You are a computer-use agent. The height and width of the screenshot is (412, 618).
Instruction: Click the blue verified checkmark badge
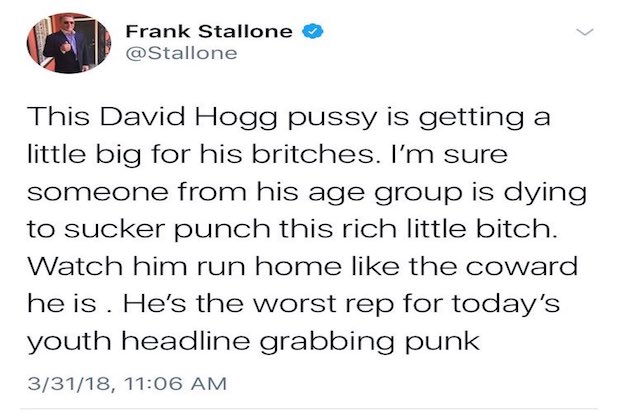click(313, 31)
